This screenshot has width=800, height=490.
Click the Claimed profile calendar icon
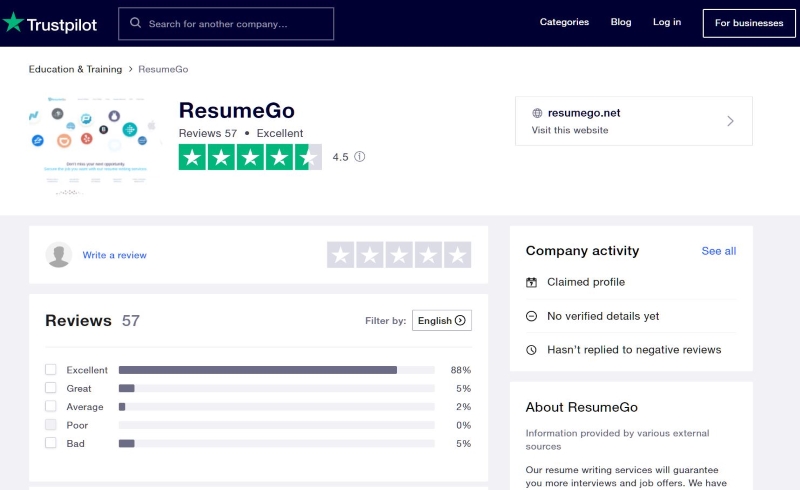531,282
